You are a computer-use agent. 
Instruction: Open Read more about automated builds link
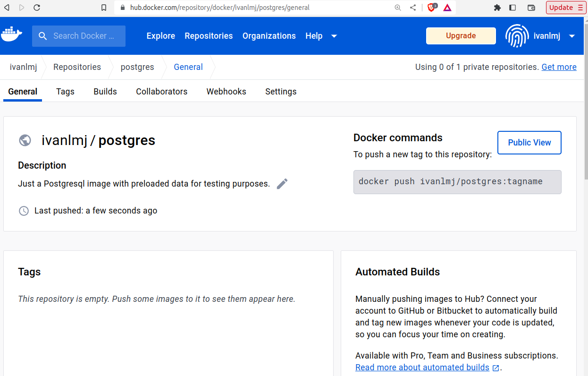(422, 367)
